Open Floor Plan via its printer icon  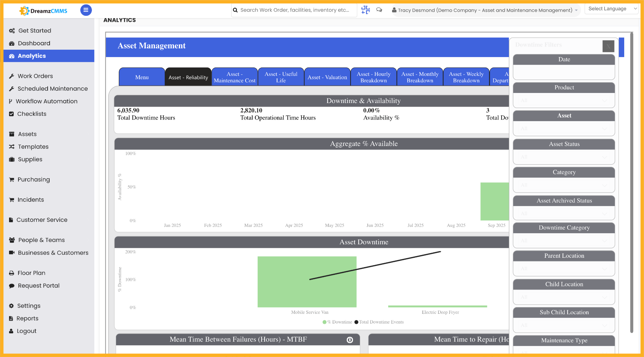12,273
